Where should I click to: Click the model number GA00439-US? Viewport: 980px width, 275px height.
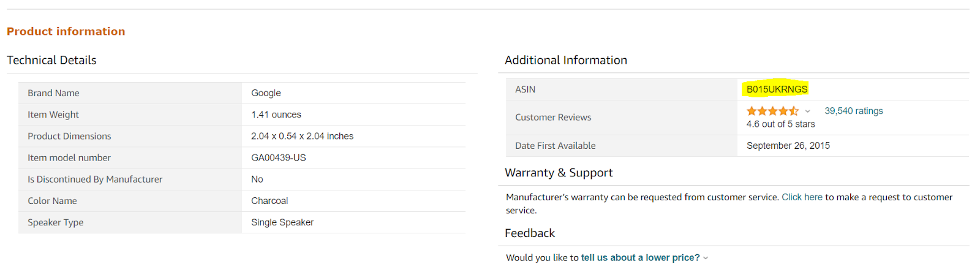click(278, 158)
